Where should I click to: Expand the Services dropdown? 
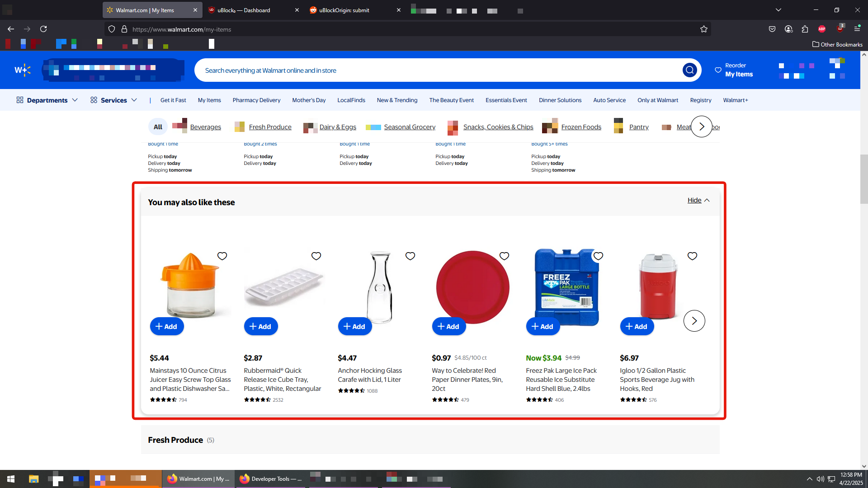click(113, 100)
